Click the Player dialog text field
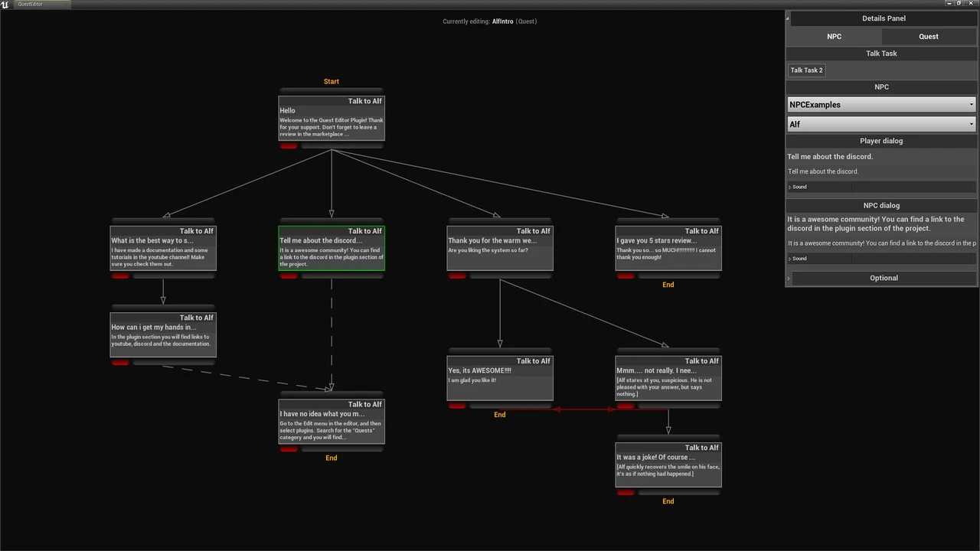 pyautogui.click(x=881, y=171)
